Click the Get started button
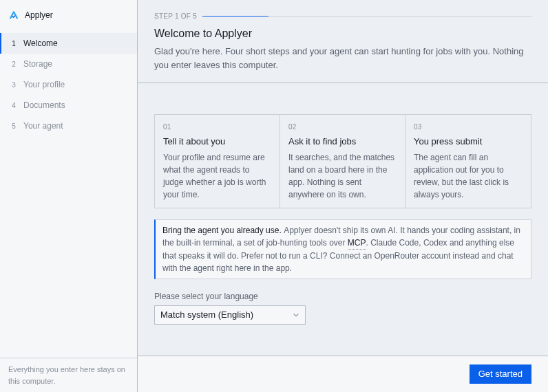This screenshot has width=548, height=392. click(500, 374)
